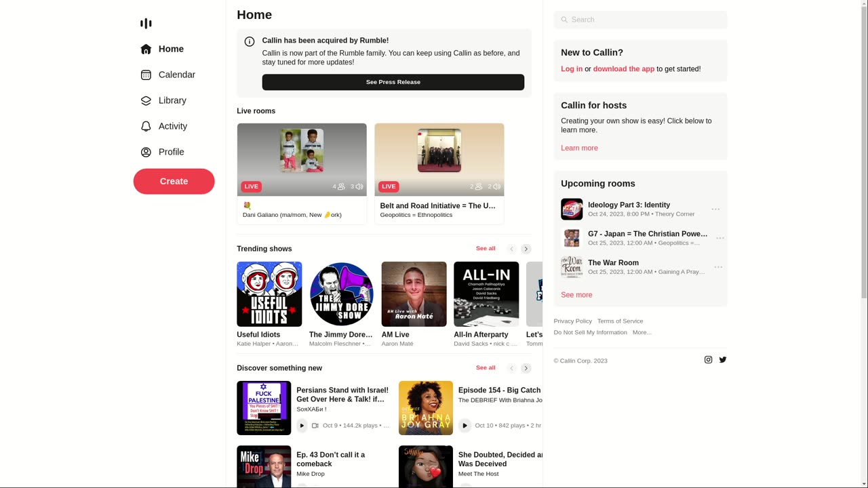Open The War Room upcoming room
This screenshot has height=488, width=868.
click(x=613, y=263)
